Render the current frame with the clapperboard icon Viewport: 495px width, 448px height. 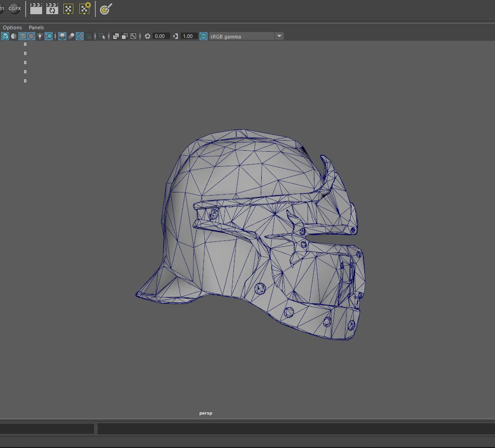[36, 9]
